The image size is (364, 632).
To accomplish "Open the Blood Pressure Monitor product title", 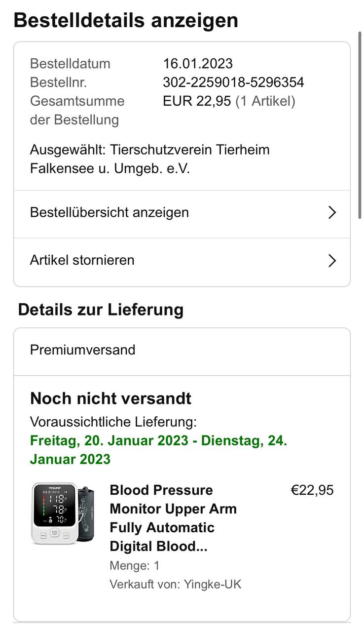I will 173,518.
